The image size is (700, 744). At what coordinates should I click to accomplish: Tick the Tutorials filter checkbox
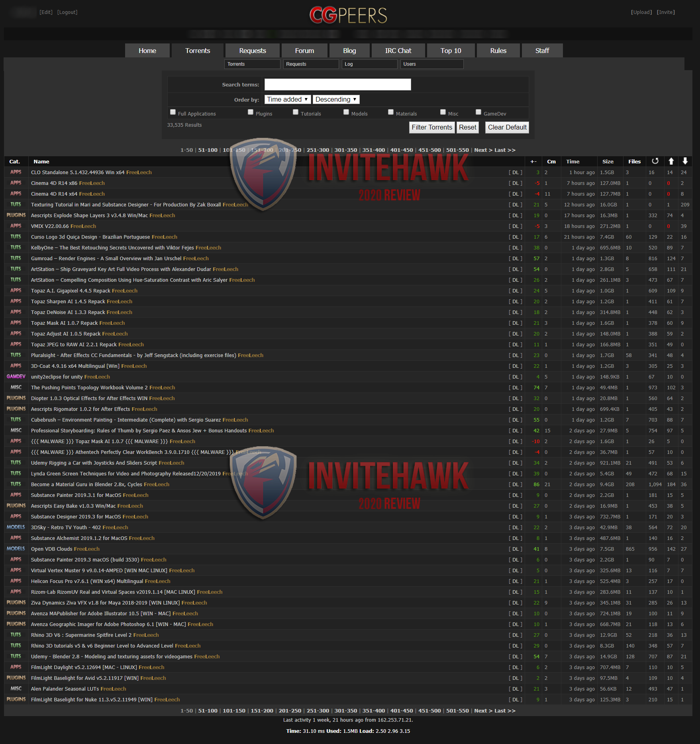coord(296,112)
